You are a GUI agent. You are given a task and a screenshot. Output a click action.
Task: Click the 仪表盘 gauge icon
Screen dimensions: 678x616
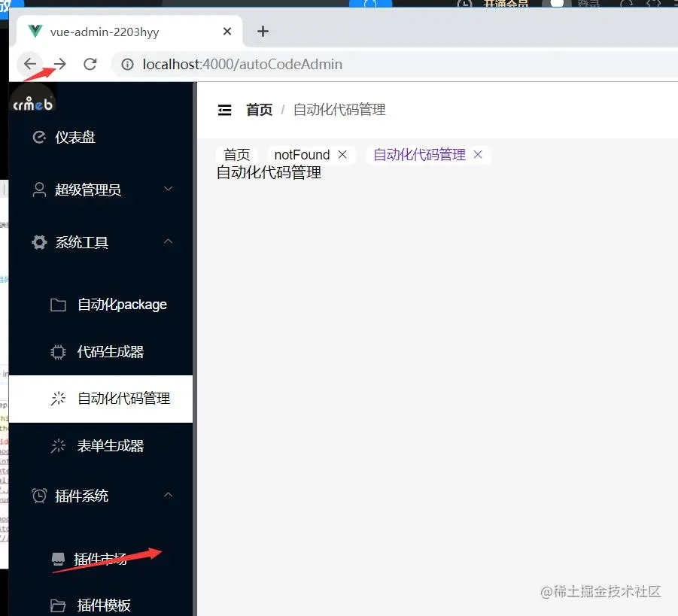(39, 137)
